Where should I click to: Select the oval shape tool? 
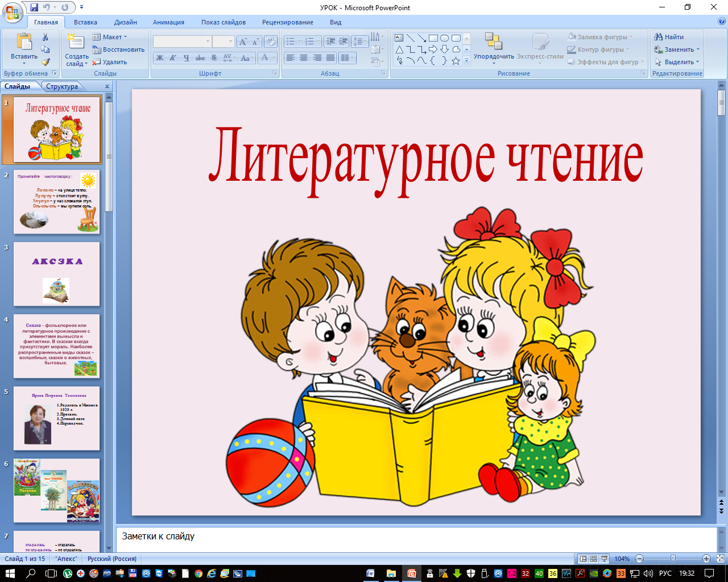[x=444, y=38]
